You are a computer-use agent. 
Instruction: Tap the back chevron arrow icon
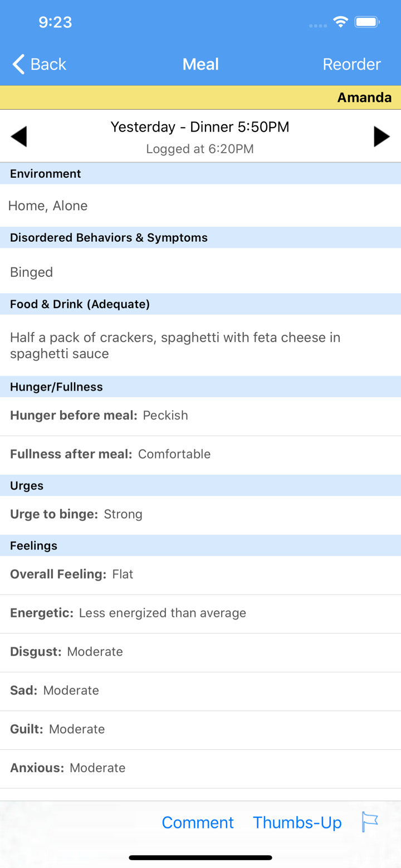coord(17,64)
